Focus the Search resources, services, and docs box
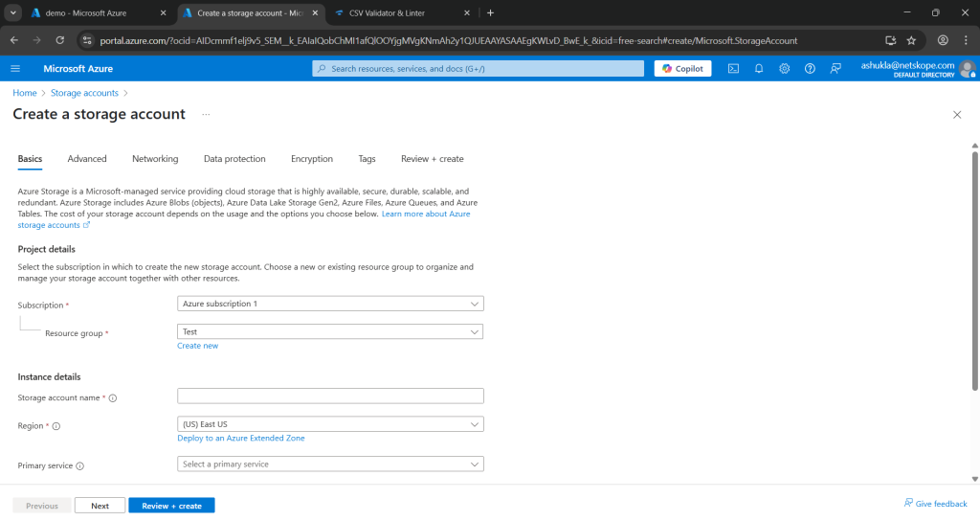980x521 pixels. [479, 69]
